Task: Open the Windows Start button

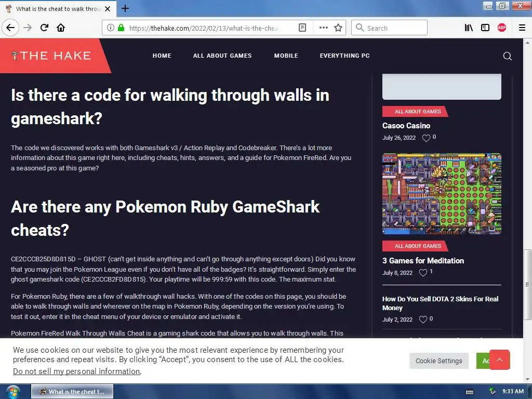Action: coord(12,392)
